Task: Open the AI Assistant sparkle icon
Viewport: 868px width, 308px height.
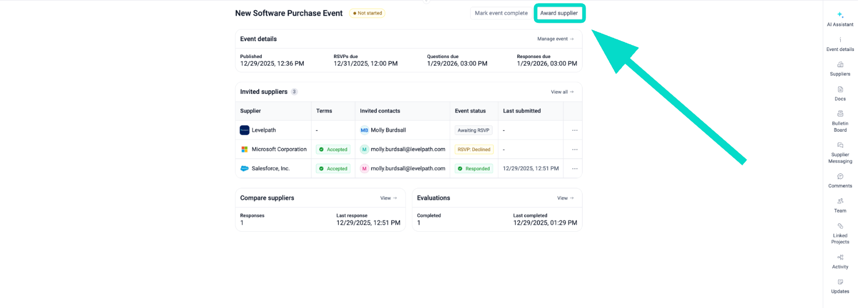Action: (840, 15)
